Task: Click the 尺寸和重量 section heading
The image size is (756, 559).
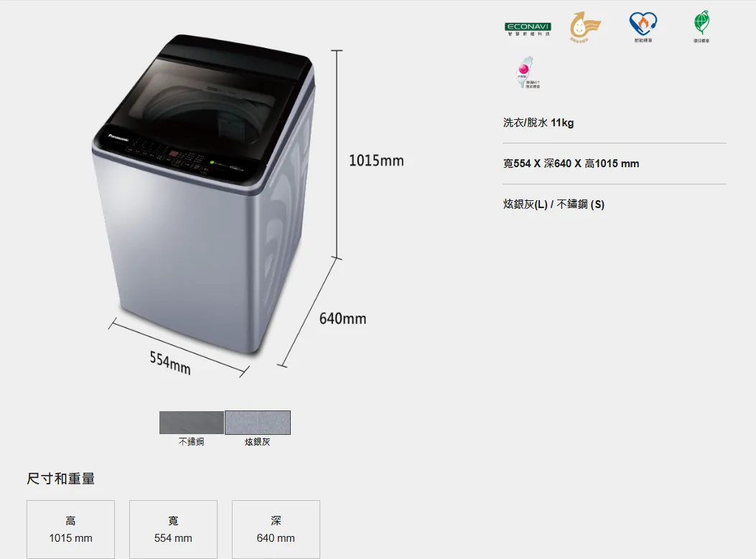Action: (61, 479)
